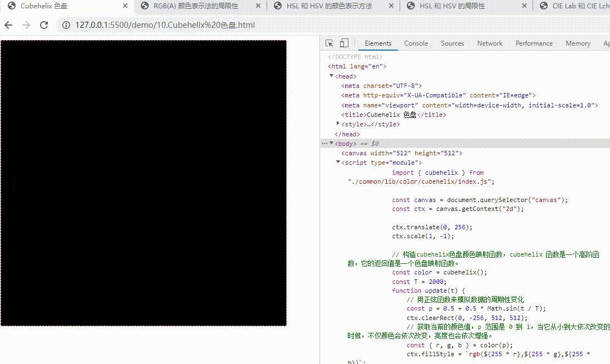This screenshot has width=610, height=364.
Task: Select the closing /head tag row
Action: (x=347, y=134)
